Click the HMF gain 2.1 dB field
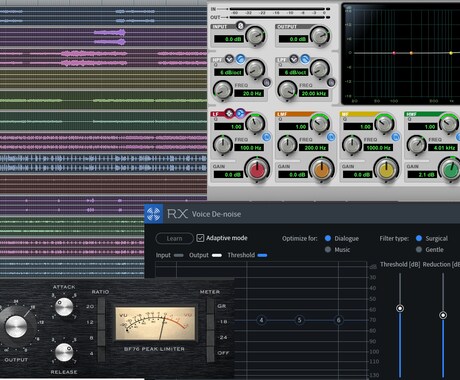This screenshot has height=380, width=460. pyautogui.click(x=422, y=174)
